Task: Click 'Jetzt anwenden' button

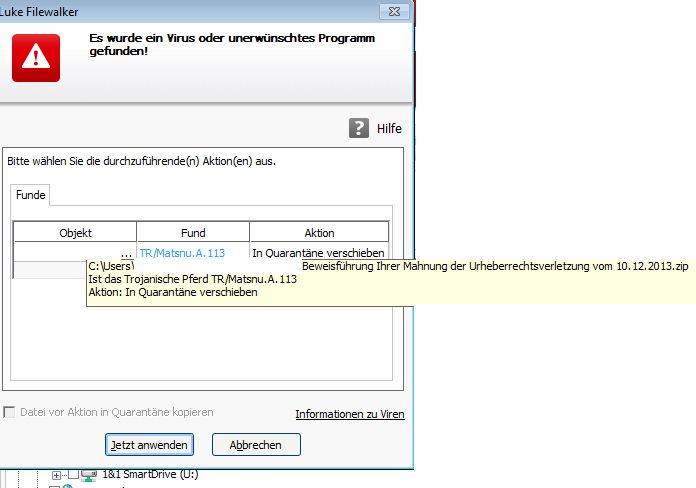Action: tap(149, 444)
